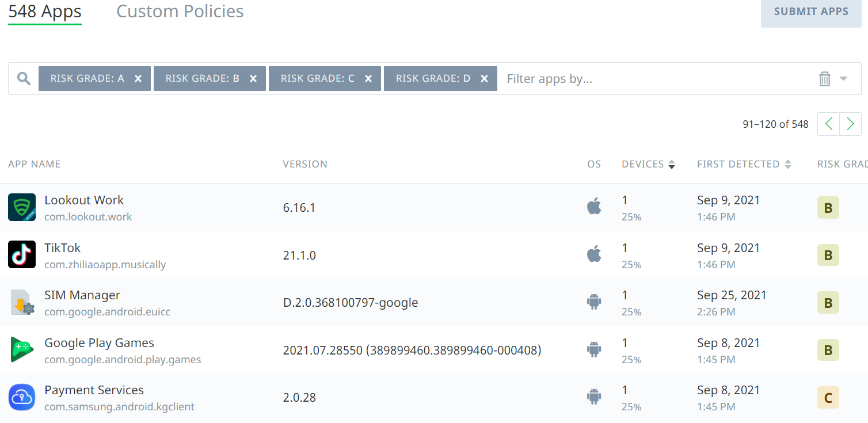Image resolution: width=868 pixels, height=423 pixels.
Task: Click the Google Play Games app icon
Action: 22,350
